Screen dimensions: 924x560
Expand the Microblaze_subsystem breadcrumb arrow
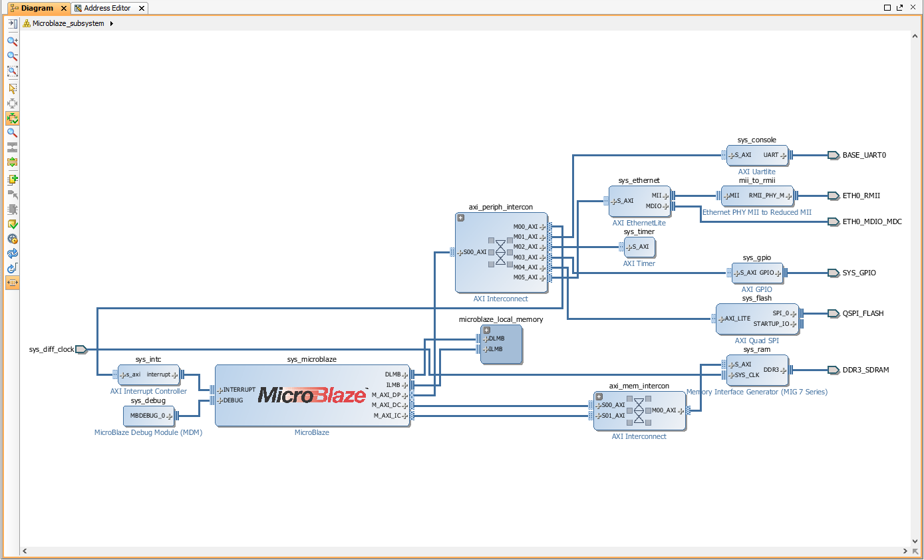(x=112, y=23)
